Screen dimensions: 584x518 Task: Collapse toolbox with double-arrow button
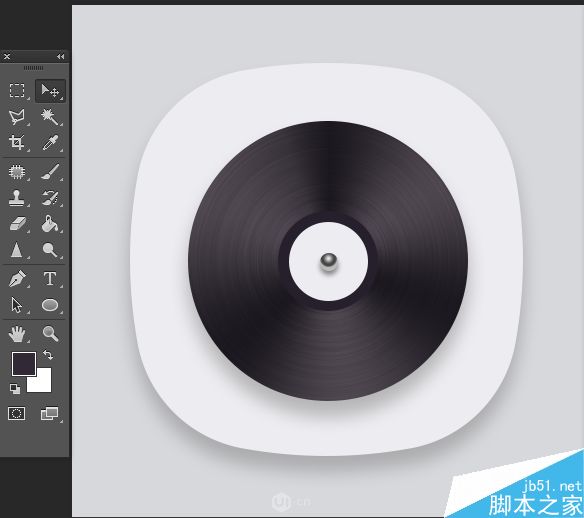tap(60, 56)
